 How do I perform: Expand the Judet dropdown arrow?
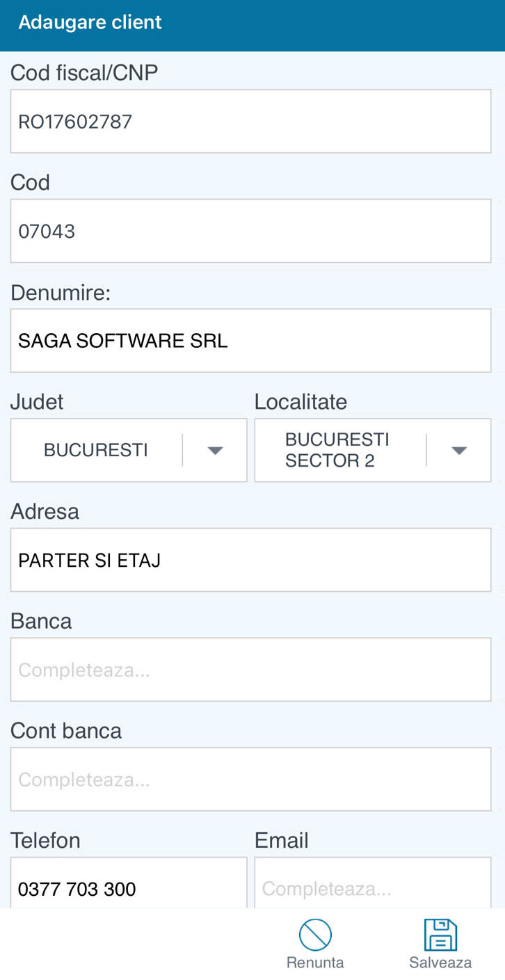point(215,451)
